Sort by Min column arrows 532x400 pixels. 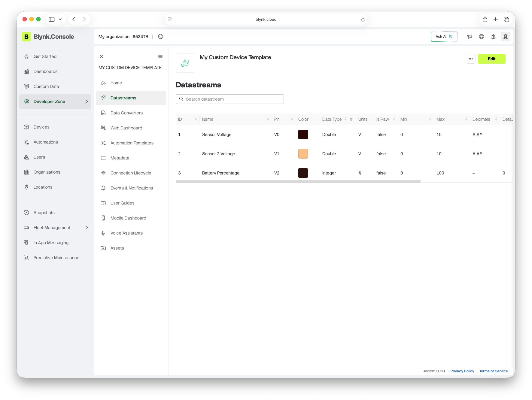[x=430, y=119]
